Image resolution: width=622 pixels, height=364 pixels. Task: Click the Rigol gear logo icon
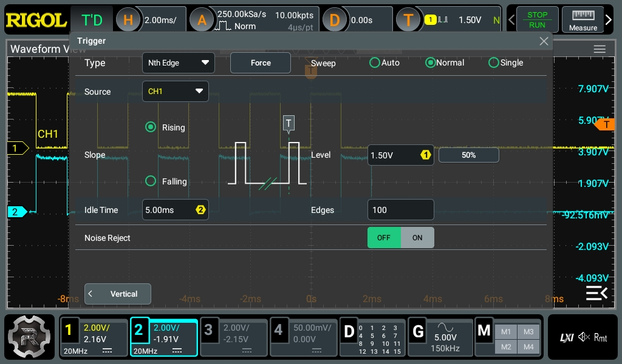29,337
